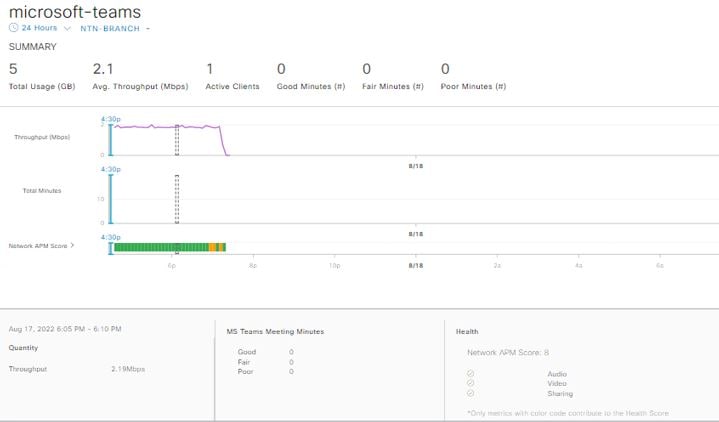The height and width of the screenshot is (422, 719).
Task: Click the 10p tick on time axis
Action: coord(334,266)
